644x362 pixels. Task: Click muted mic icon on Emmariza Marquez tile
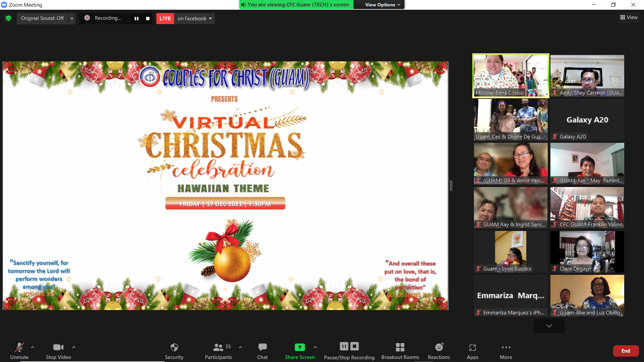[478, 312]
